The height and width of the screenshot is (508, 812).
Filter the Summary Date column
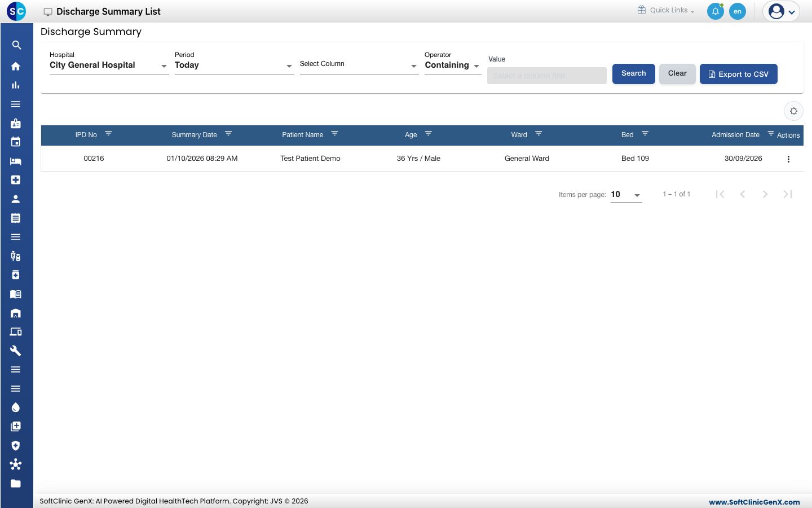coord(228,134)
